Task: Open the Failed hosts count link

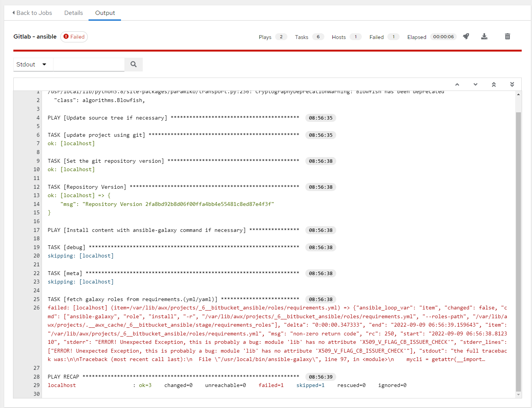Action: (x=393, y=37)
